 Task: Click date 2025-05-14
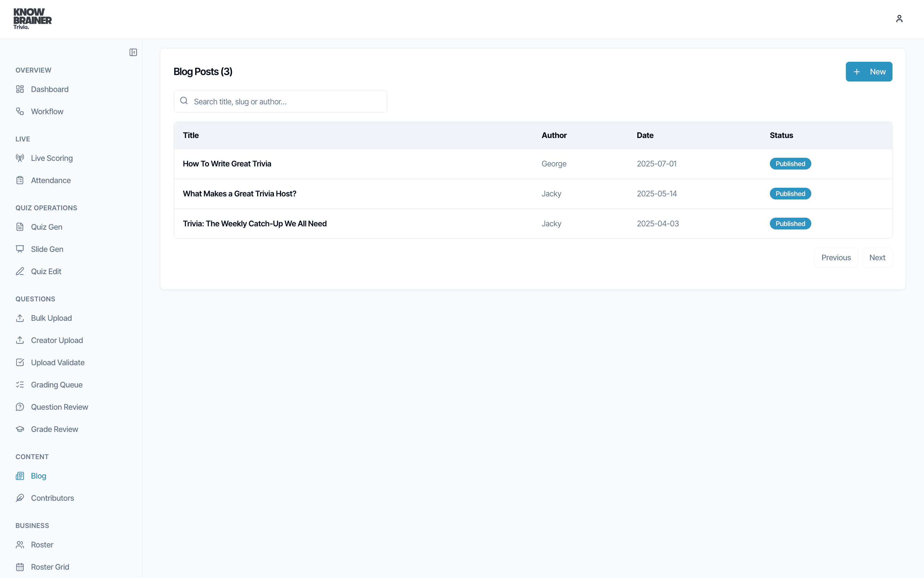tap(656, 193)
